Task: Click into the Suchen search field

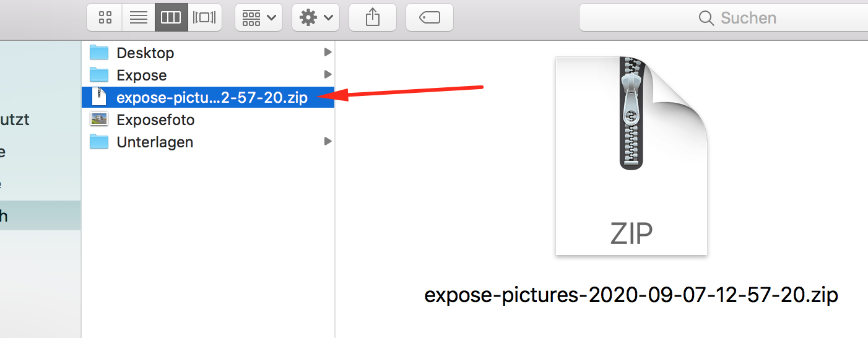Action: click(723, 17)
